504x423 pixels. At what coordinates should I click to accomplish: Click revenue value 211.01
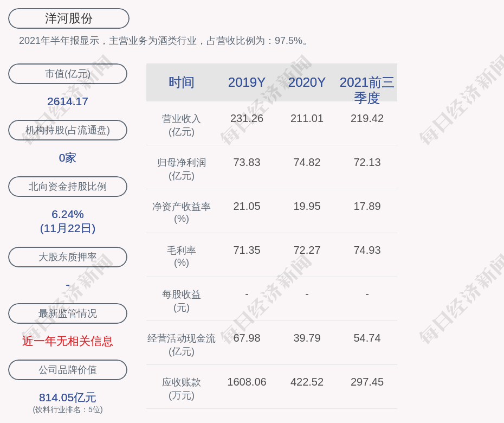point(307,118)
